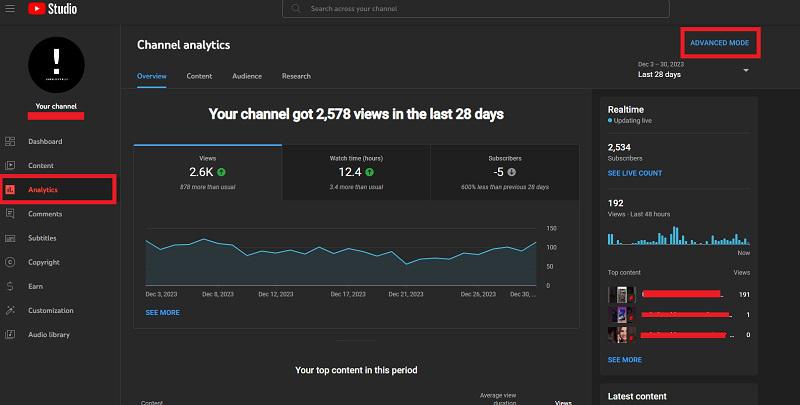Click the 192 views last 48 hours value

[615, 203]
